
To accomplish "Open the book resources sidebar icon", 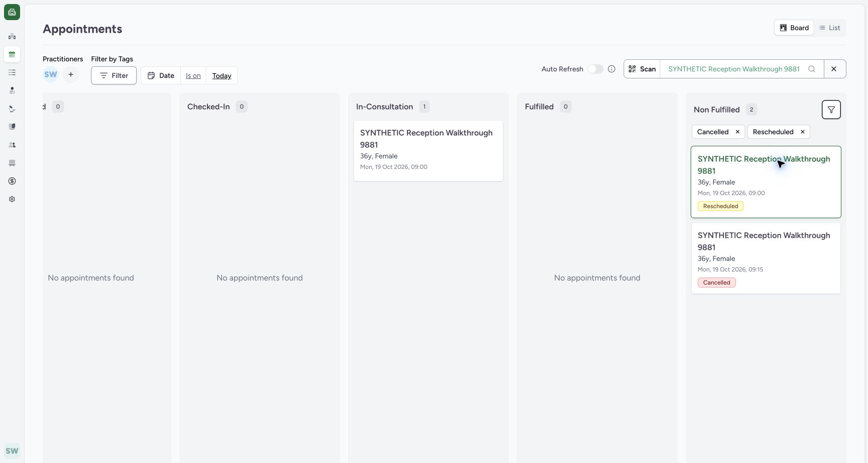I will coord(12,127).
